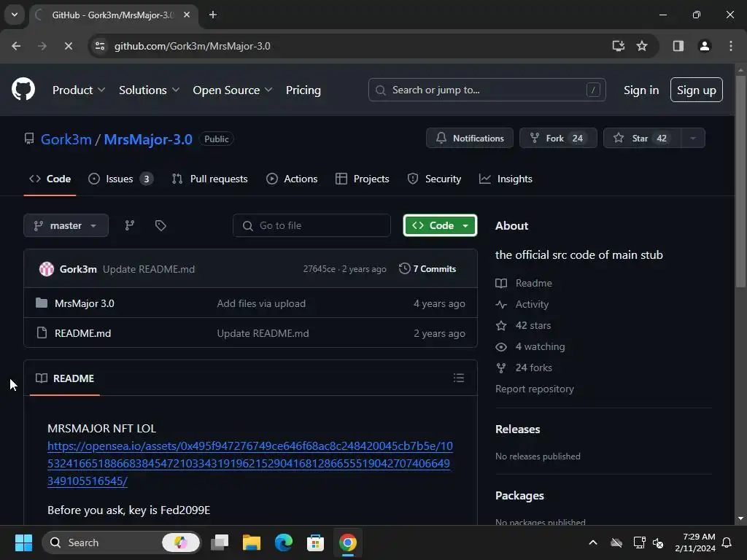The height and width of the screenshot is (560, 747).
Task: Open the README.md file
Action: click(83, 333)
